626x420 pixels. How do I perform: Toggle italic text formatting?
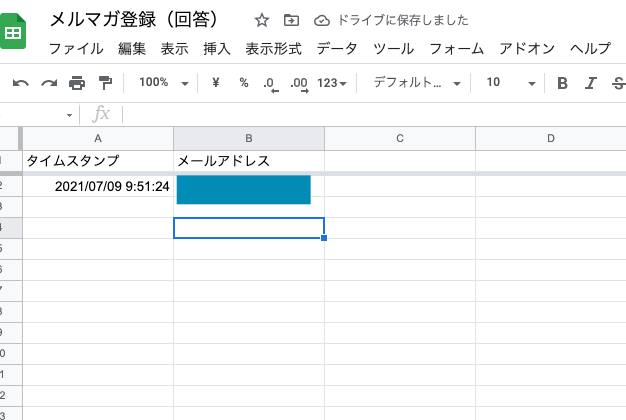(591, 83)
